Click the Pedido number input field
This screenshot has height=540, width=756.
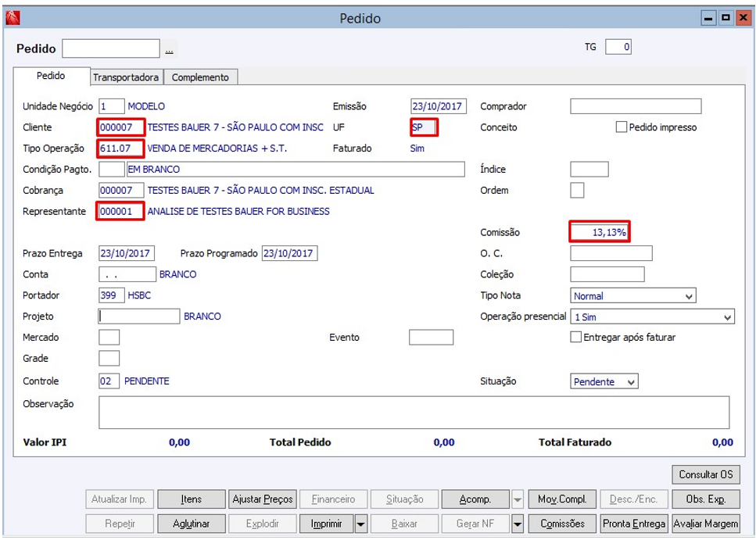pyautogui.click(x=111, y=48)
